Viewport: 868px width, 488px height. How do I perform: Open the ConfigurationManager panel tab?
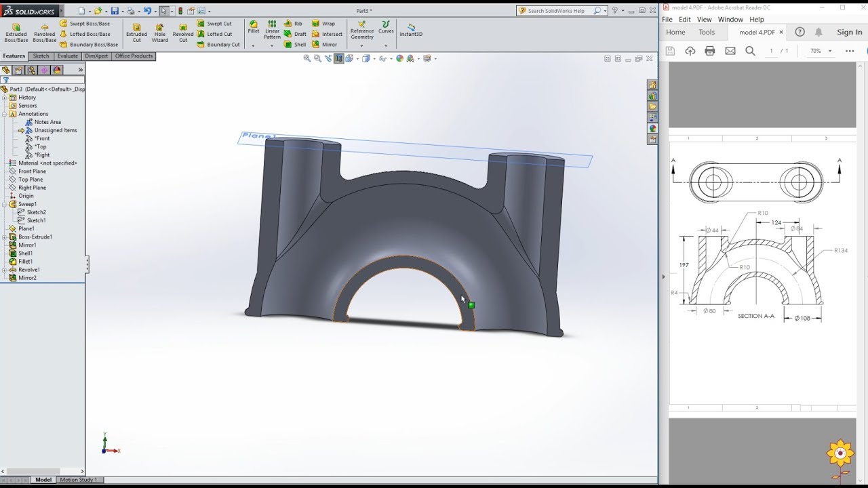click(31, 70)
